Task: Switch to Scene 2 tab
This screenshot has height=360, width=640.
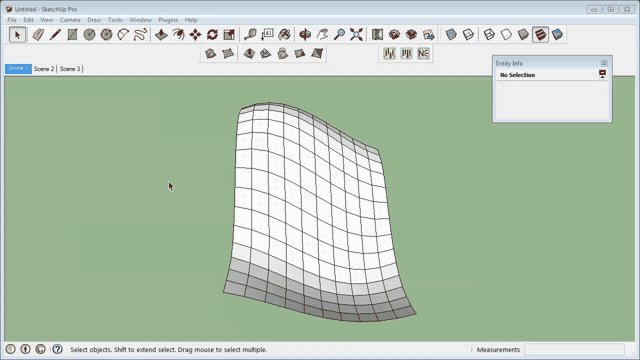Action: click(44, 69)
